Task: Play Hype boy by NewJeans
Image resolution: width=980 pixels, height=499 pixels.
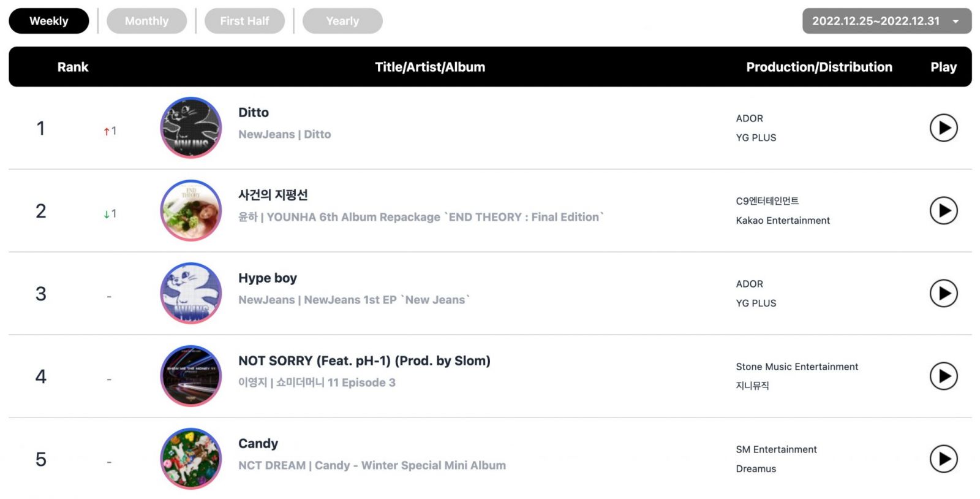Action: coord(943,294)
